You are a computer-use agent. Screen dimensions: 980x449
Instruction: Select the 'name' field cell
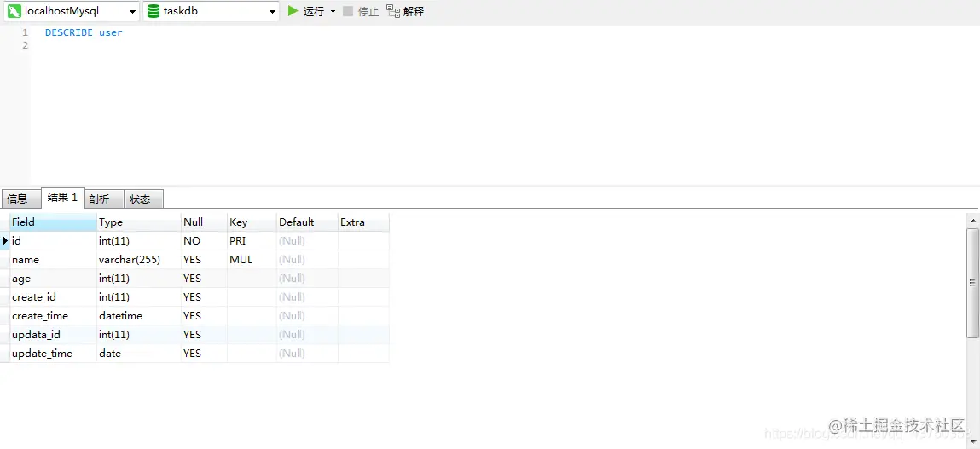pyautogui.click(x=53, y=259)
